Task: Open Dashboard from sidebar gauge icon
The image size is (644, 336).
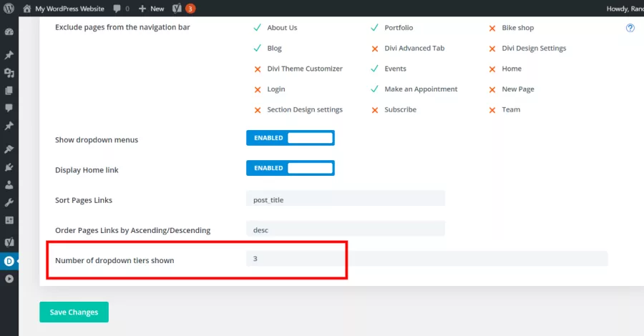Action: pyautogui.click(x=9, y=32)
